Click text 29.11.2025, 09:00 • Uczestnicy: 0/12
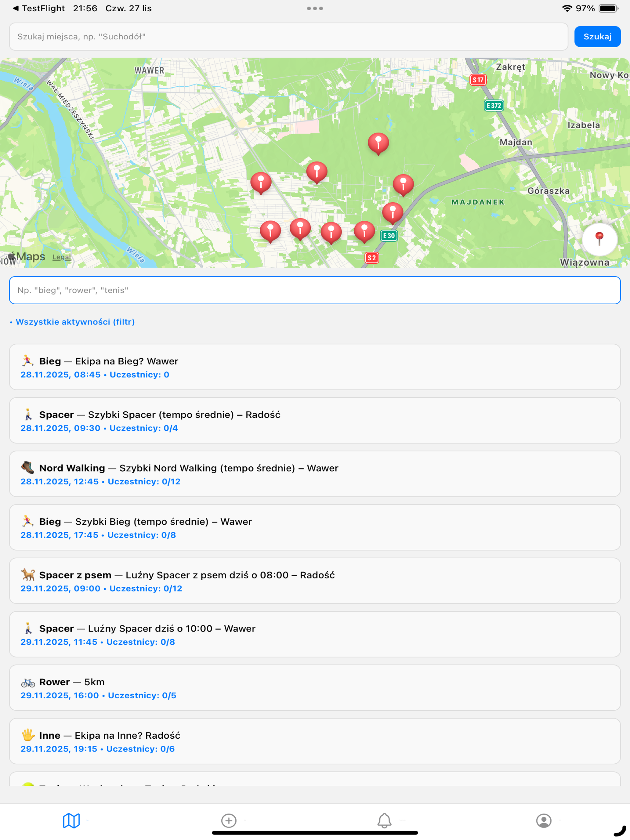Screen dimensions: 630x840 (101, 588)
